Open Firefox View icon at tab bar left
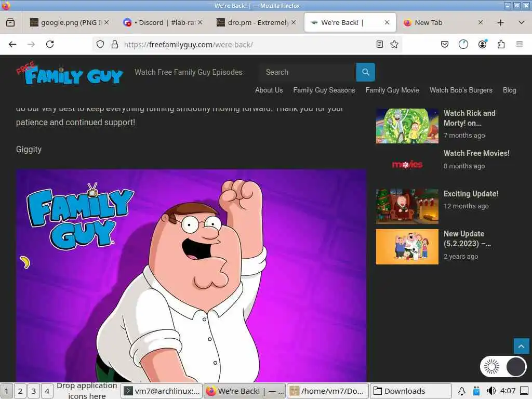532x399 pixels. click(x=10, y=23)
